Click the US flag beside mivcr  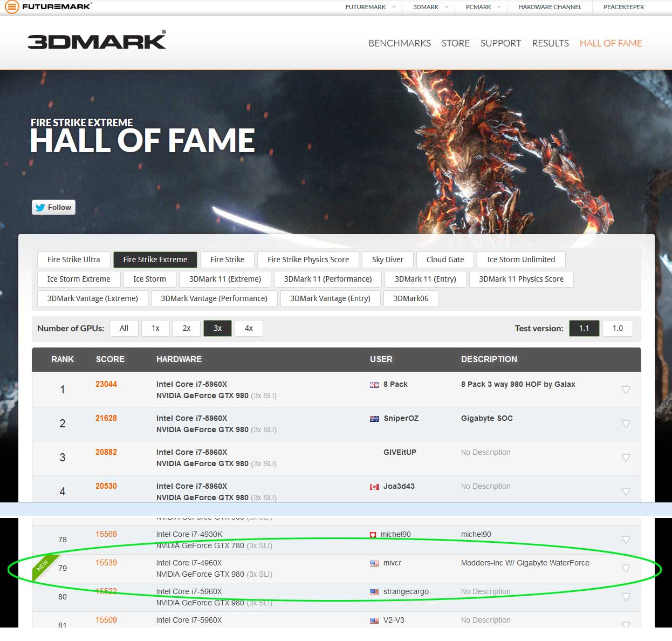[x=374, y=563]
